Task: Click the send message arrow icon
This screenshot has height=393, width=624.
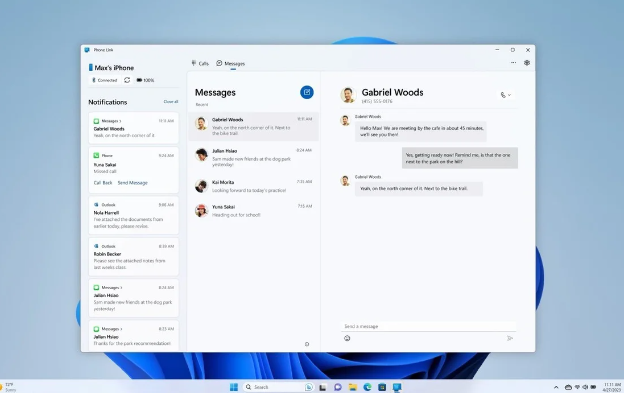Action: [x=510, y=338]
